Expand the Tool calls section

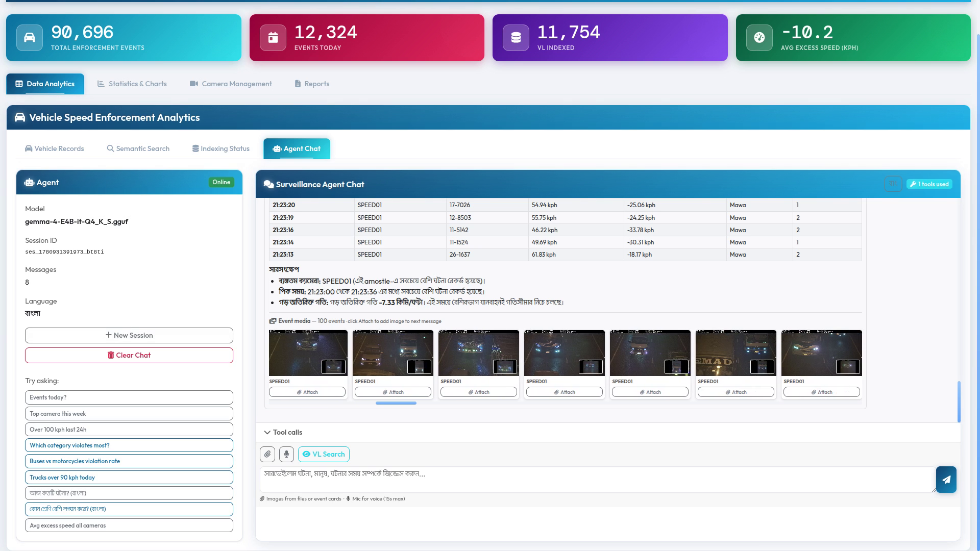pyautogui.click(x=283, y=432)
